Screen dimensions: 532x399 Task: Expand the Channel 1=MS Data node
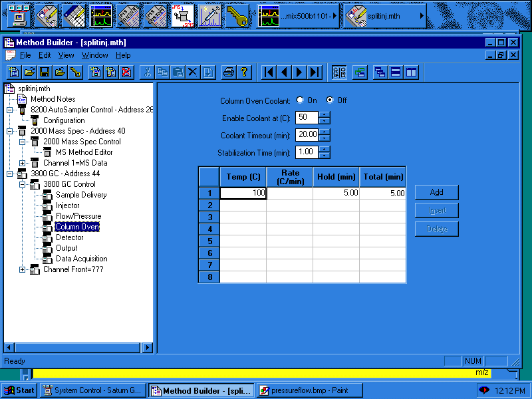click(22, 163)
